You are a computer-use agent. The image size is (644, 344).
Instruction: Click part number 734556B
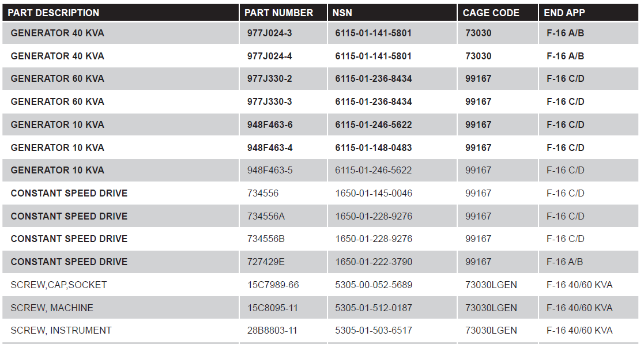pyautogui.click(x=266, y=239)
